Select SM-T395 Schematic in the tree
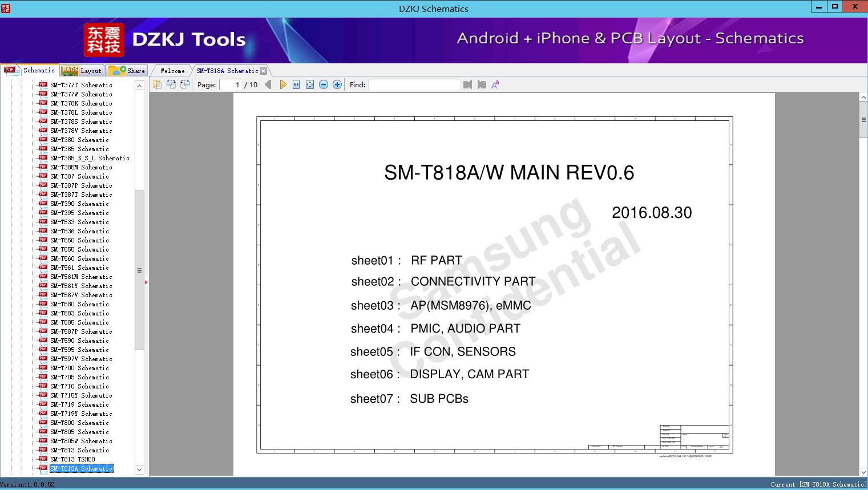 coord(79,213)
